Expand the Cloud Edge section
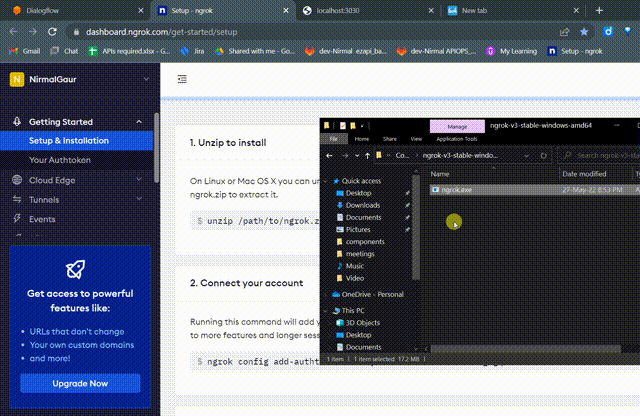This screenshot has width=640, height=416. (139, 180)
